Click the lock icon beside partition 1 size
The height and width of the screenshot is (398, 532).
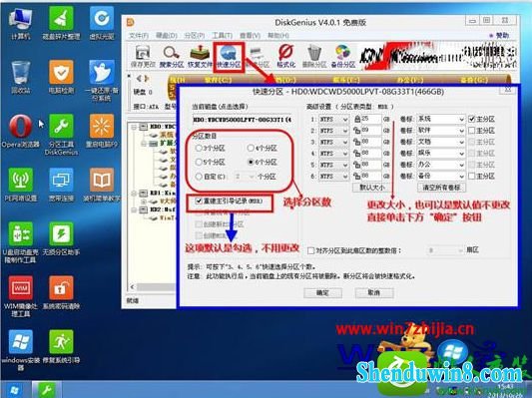[357, 119]
